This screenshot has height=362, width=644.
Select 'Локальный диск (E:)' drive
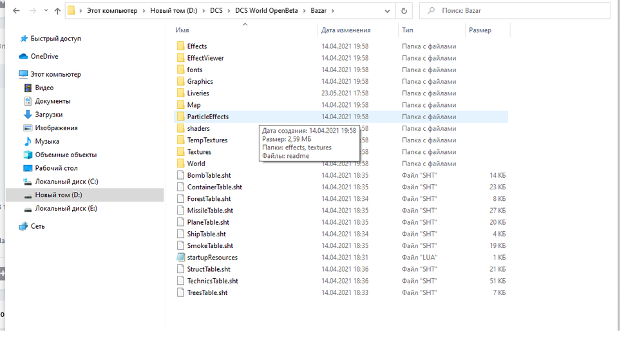tap(66, 208)
